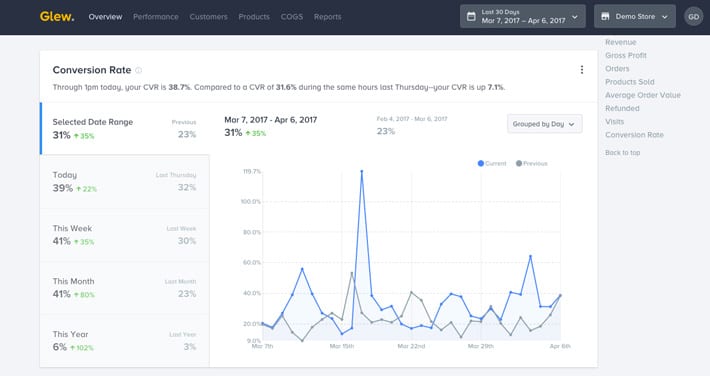Open the COGS menu item
Image resolution: width=710 pixels, height=376 pixels.
pyautogui.click(x=292, y=17)
